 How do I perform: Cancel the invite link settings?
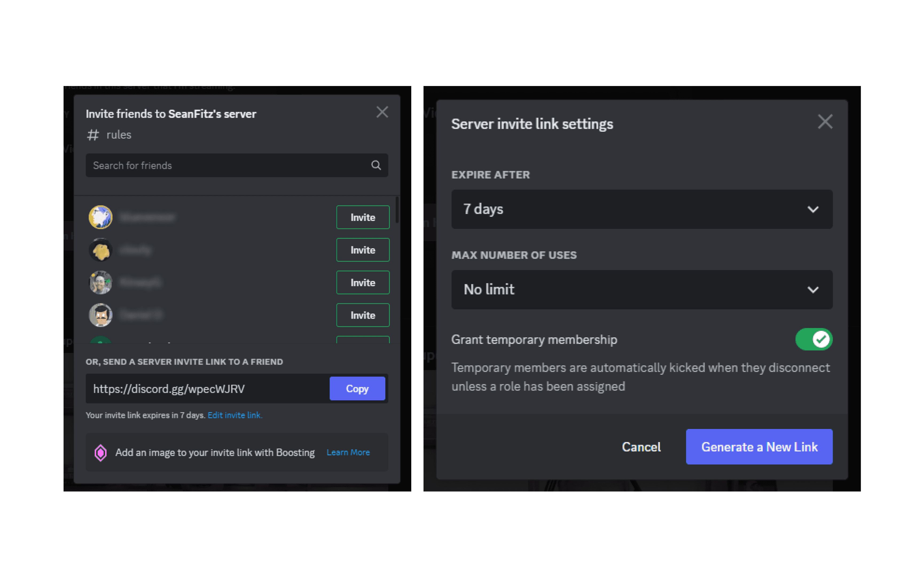pyautogui.click(x=641, y=447)
